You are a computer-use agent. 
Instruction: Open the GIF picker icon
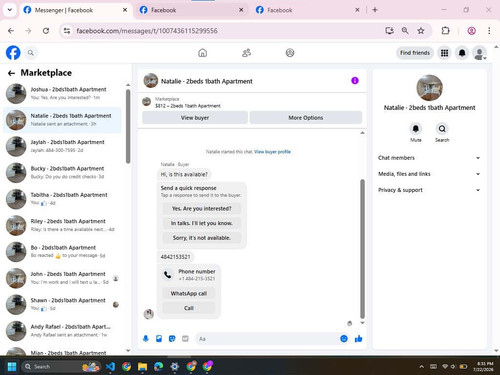tap(185, 339)
